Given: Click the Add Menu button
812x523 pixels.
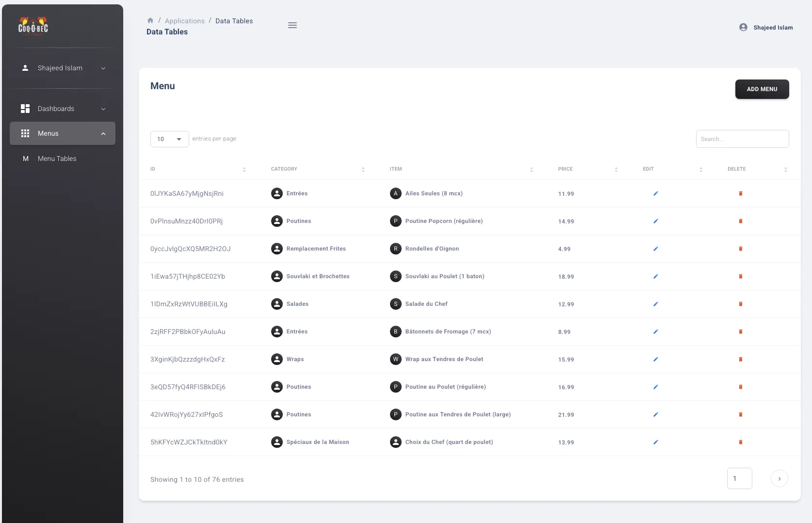Looking at the screenshot, I should coord(762,89).
